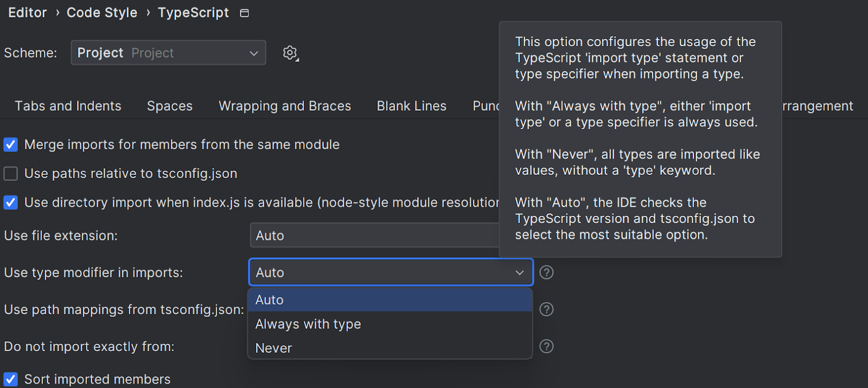The width and height of the screenshot is (868, 388).
Task: Uncheck Use directory import when index.js available
Action: (11, 202)
